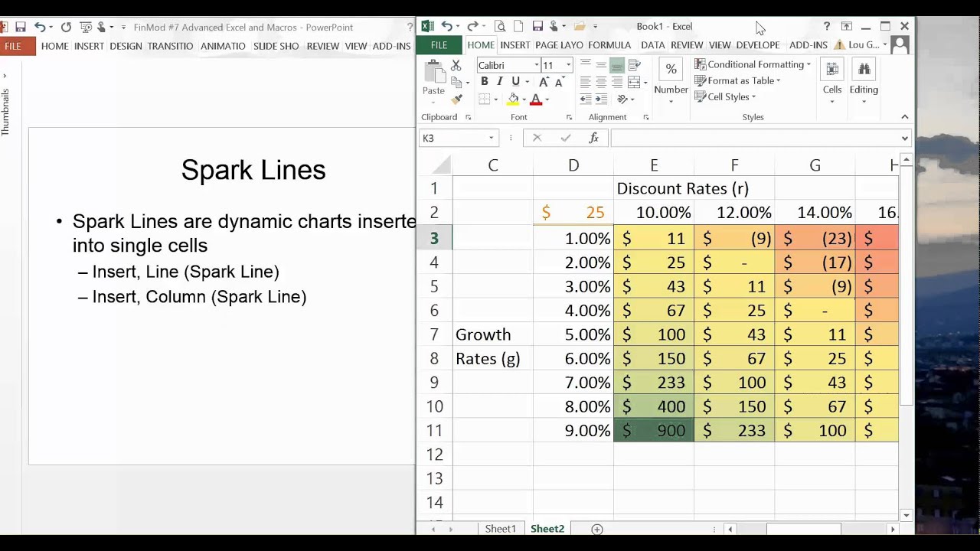Click the Format Painter brush in Excel

coord(457,99)
